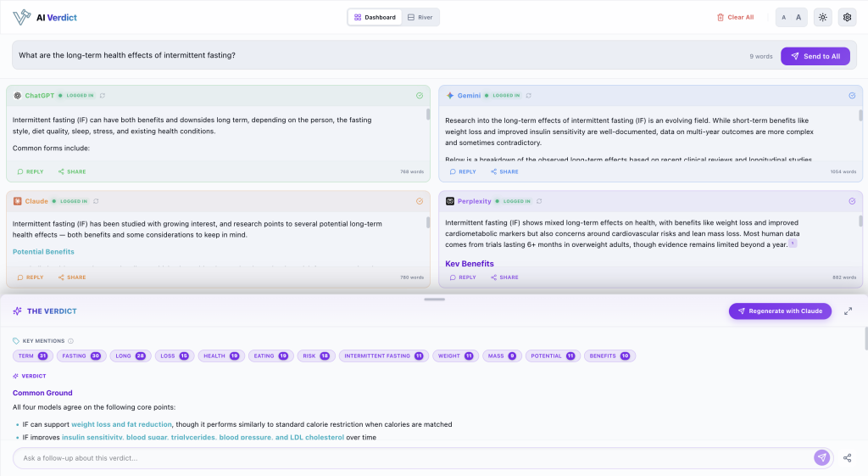Image resolution: width=868 pixels, height=476 pixels.
Task: Click the ChatGPT logo icon
Action: 17,95
